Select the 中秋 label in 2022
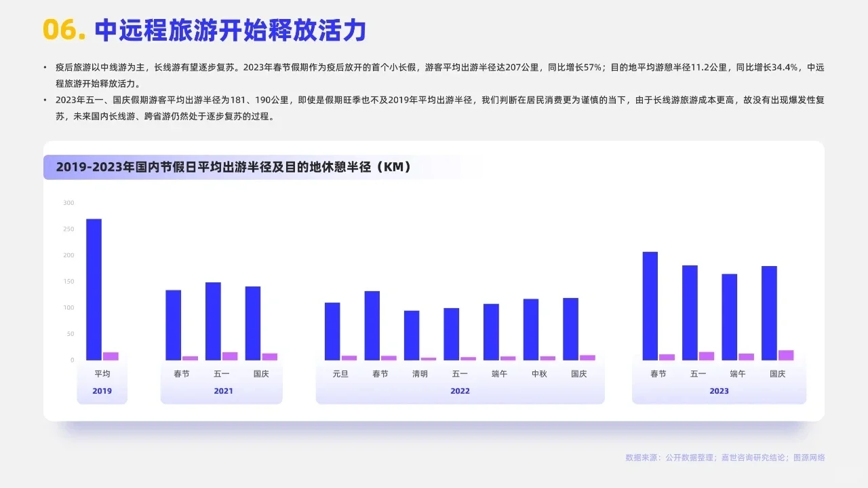Screen dimensions: 868x488 (538, 373)
